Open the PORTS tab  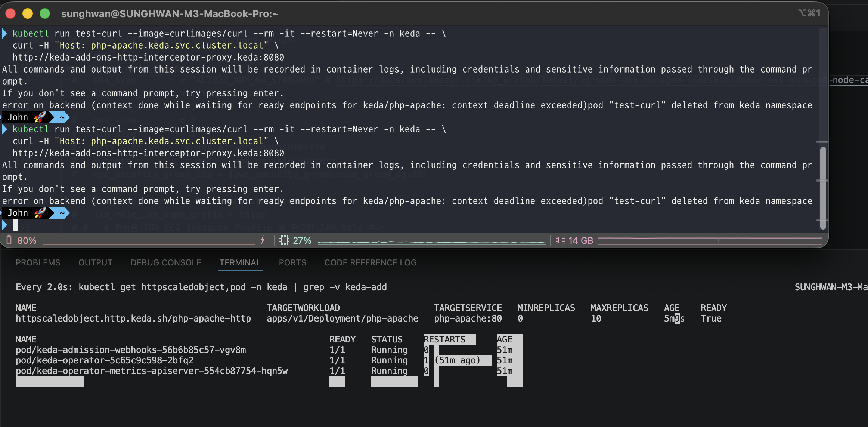pyautogui.click(x=292, y=262)
